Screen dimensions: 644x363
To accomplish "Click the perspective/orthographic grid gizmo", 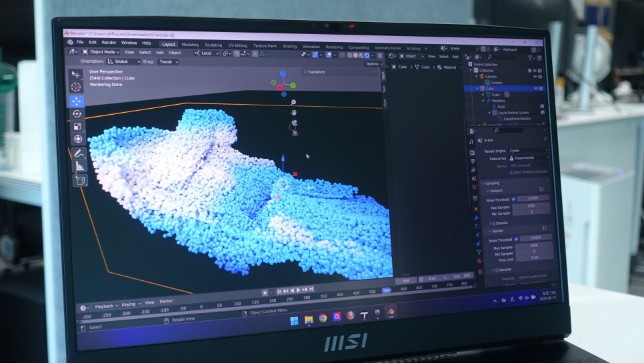I will 295,132.
